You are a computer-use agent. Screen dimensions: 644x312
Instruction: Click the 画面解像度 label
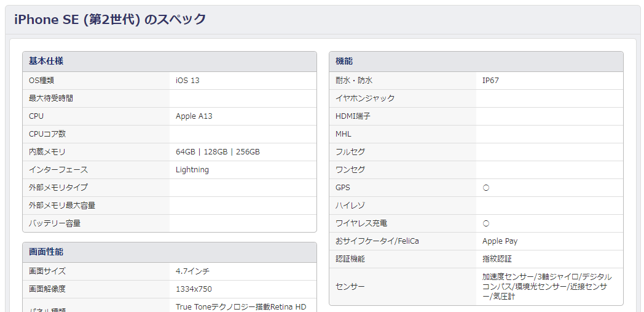click(x=47, y=289)
